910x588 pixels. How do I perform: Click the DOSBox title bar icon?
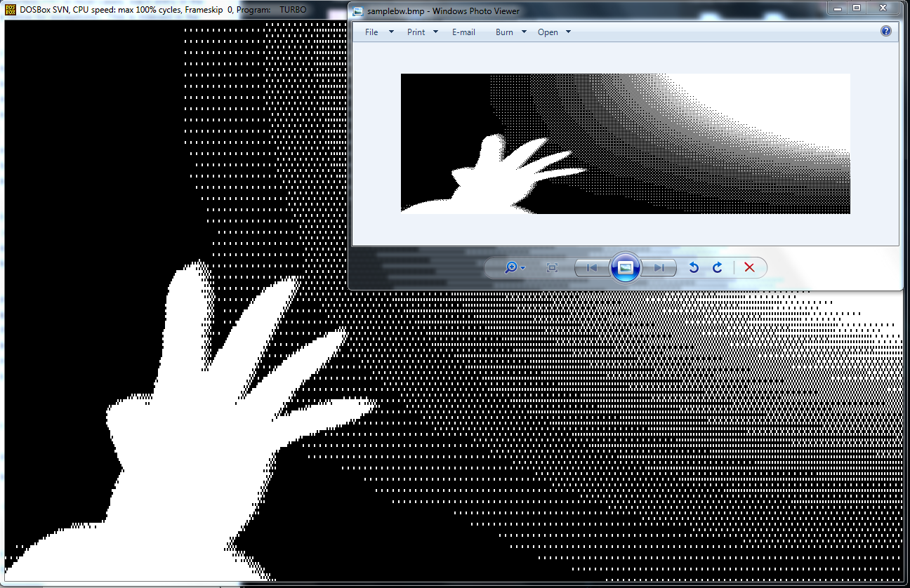11,10
